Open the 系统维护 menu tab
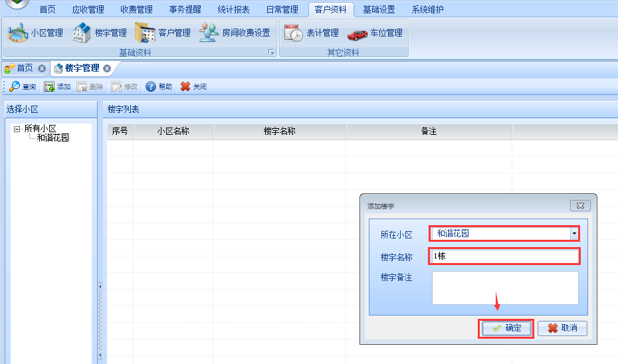The image size is (618, 364). [428, 9]
